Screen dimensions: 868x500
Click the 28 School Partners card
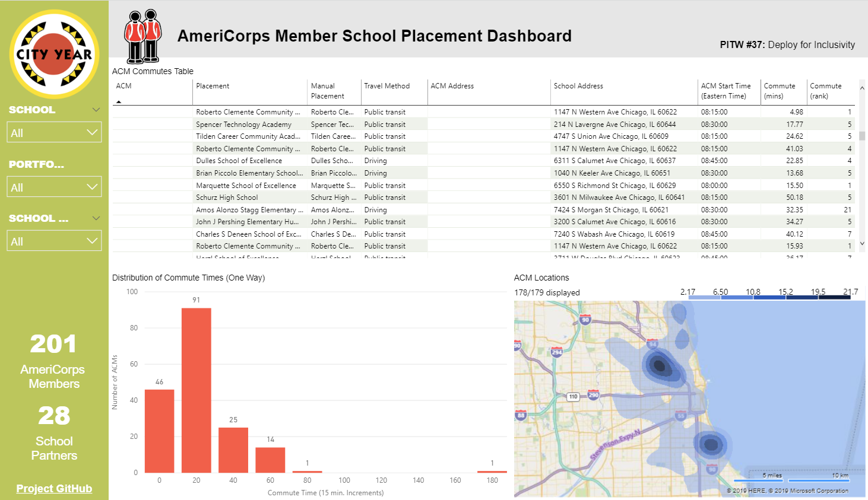[54, 432]
